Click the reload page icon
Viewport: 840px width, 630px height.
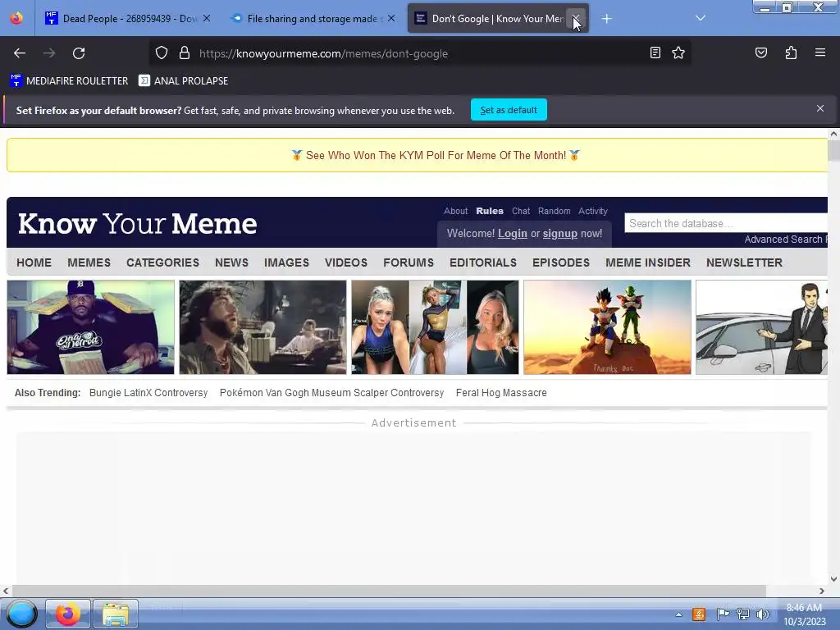click(79, 53)
